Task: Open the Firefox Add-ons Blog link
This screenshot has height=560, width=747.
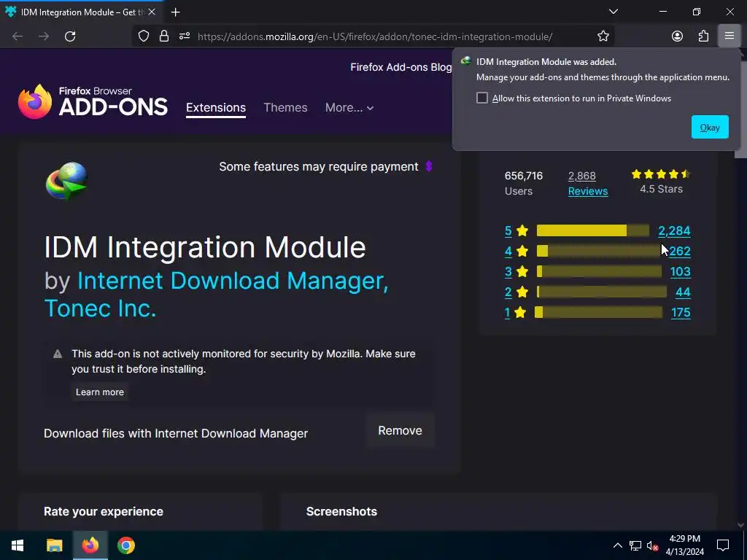Action: coord(400,67)
